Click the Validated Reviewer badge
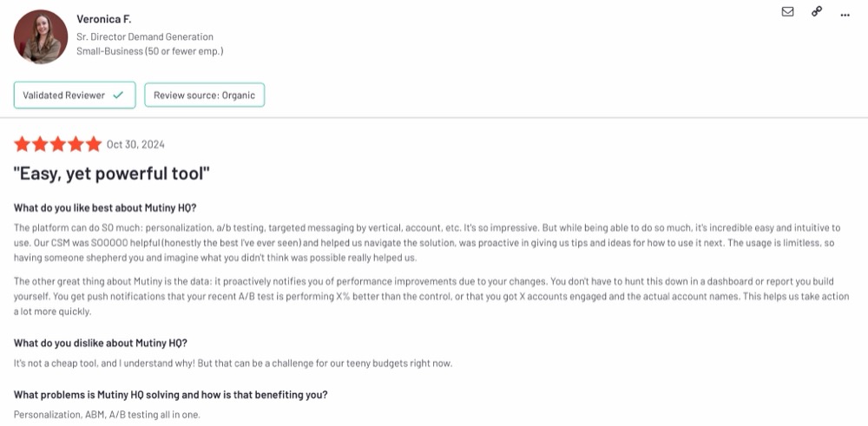 point(75,95)
